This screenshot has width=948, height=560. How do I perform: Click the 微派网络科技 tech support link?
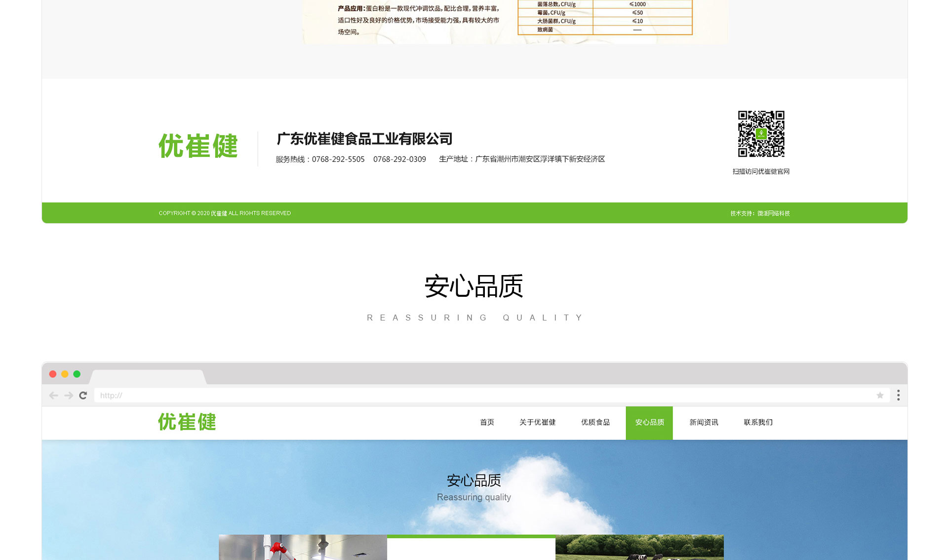point(774,213)
